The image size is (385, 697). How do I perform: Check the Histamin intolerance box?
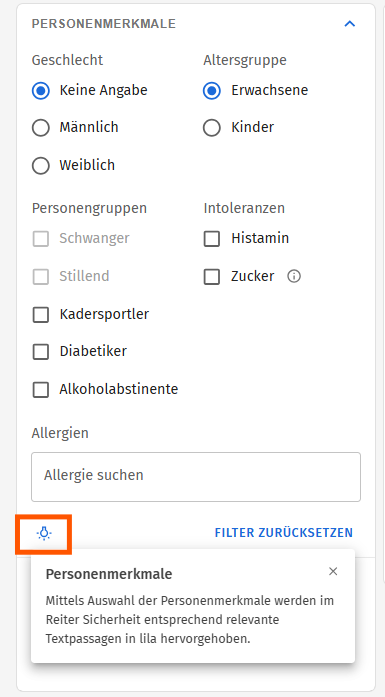click(212, 239)
